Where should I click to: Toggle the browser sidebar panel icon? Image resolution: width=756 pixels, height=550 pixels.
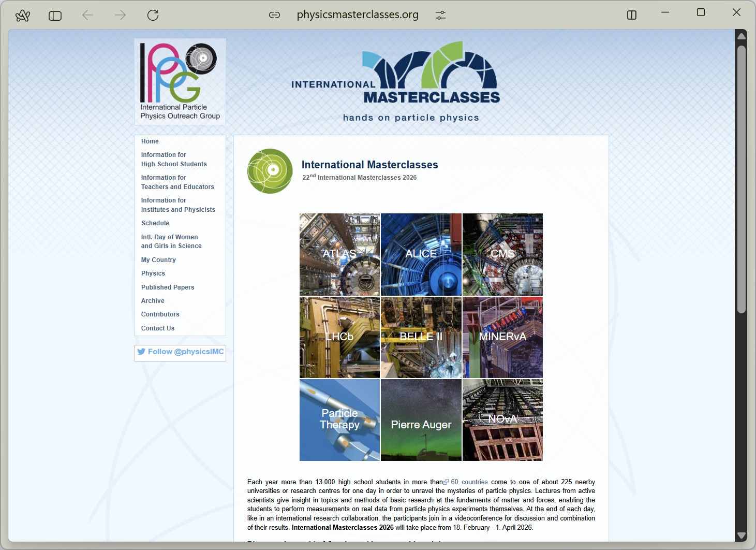[55, 16]
